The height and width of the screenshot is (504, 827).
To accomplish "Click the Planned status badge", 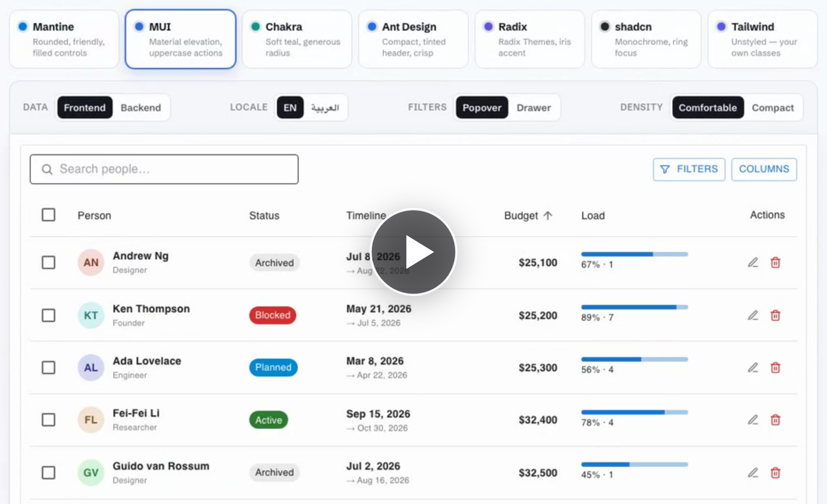I will point(273,367).
